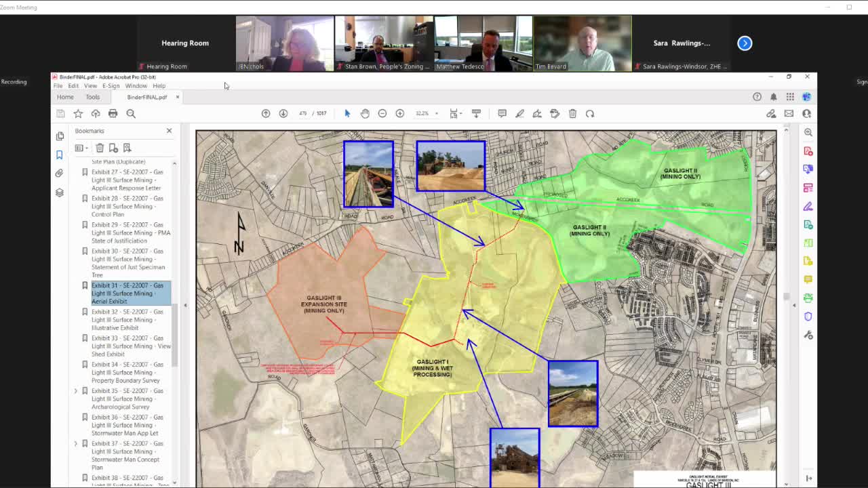
Task: Click the stamp tool icon
Action: (555, 114)
